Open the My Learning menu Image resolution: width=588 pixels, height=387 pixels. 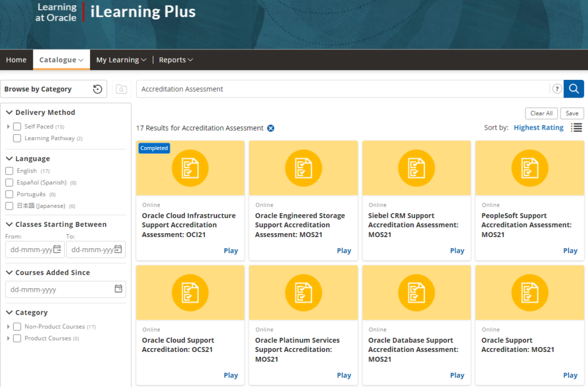(121, 60)
